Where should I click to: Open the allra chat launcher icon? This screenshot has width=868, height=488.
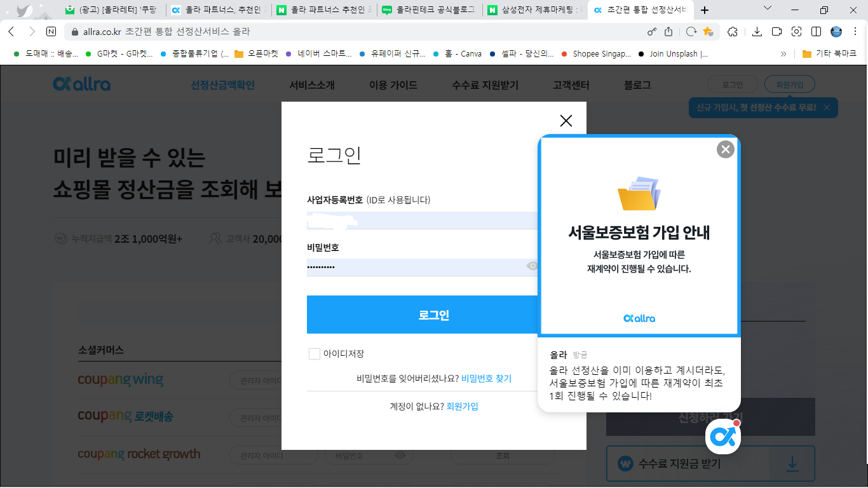723,437
